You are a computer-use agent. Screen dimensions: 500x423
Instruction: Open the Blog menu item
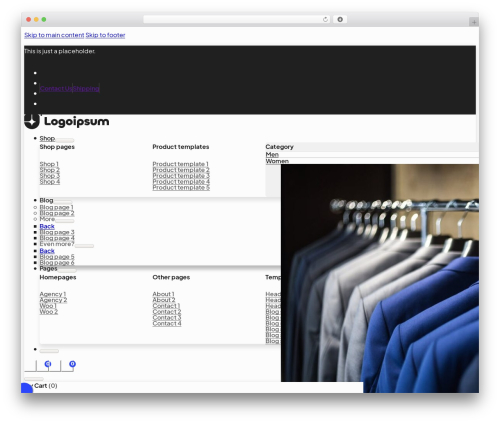coord(46,200)
